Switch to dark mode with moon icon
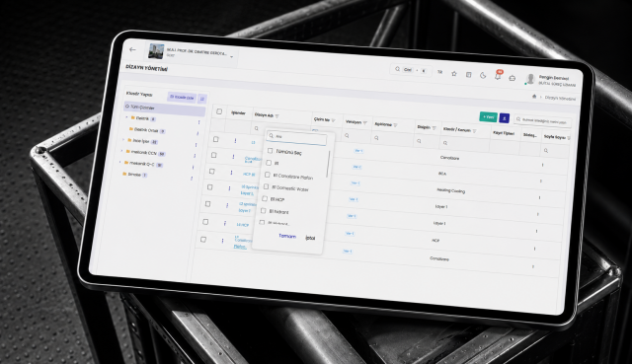632x364 pixels. 483,75
